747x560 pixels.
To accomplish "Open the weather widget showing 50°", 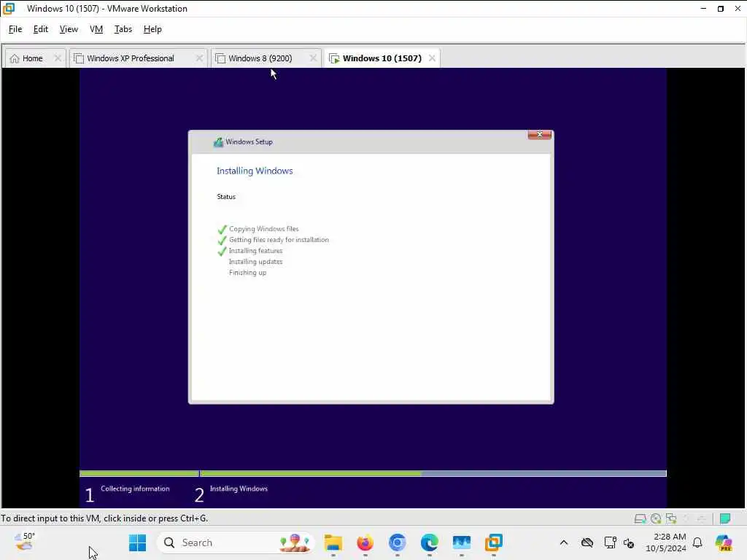I will (x=25, y=542).
